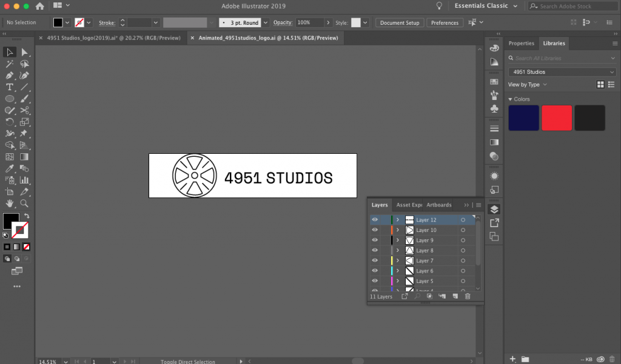The width and height of the screenshot is (621, 364).
Task: Create new layer in Layers panel
Action: pyautogui.click(x=455, y=296)
